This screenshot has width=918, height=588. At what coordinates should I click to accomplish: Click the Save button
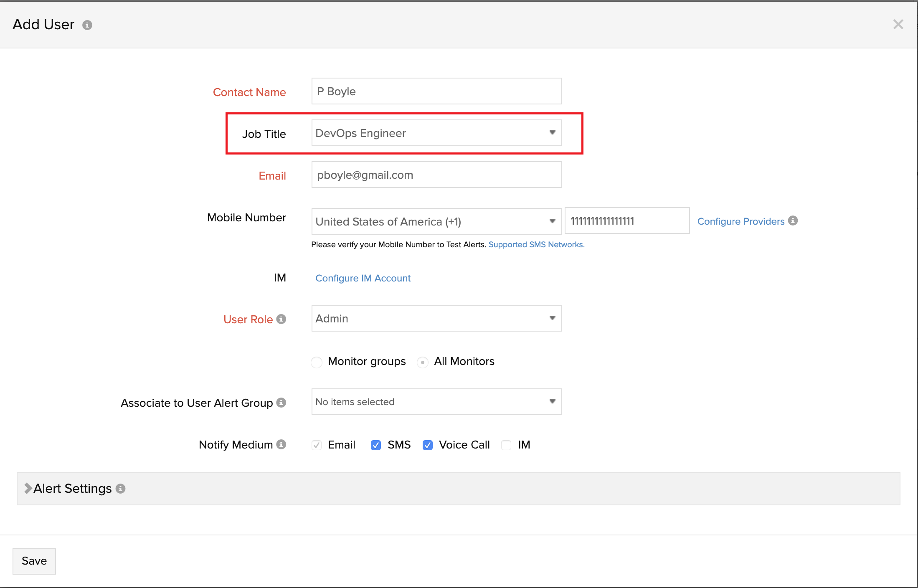(34, 561)
